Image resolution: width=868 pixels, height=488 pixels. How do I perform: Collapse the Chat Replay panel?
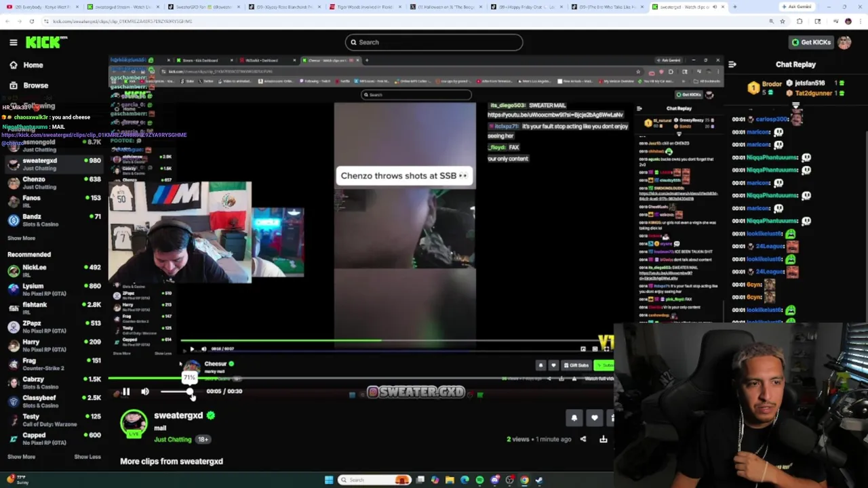732,64
